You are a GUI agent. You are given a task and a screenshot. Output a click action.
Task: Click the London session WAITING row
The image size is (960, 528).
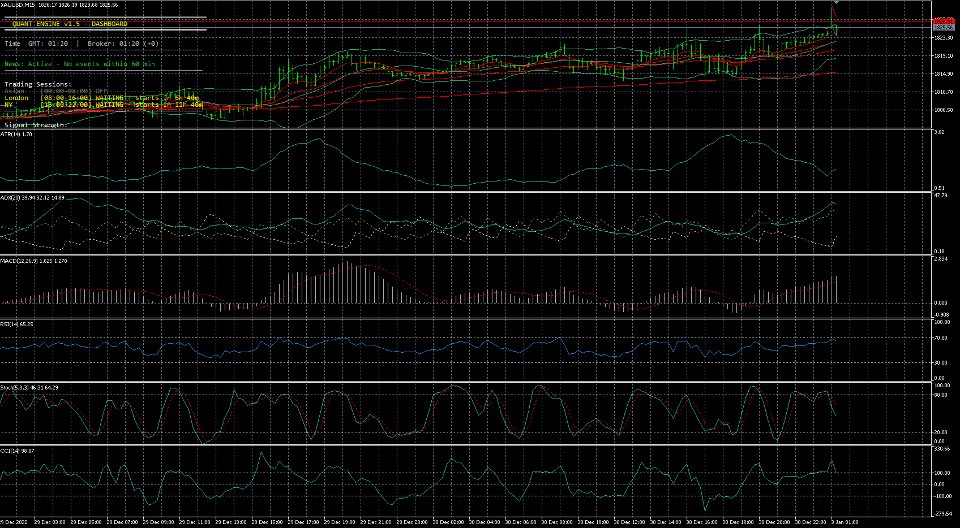coord(102,98)
